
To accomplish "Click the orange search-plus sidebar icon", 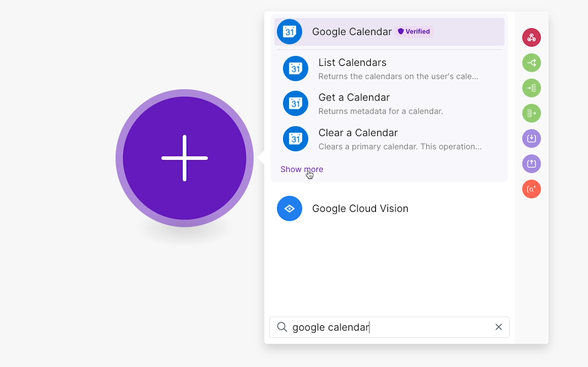I will pyautogui.click(x=531, y=189).
